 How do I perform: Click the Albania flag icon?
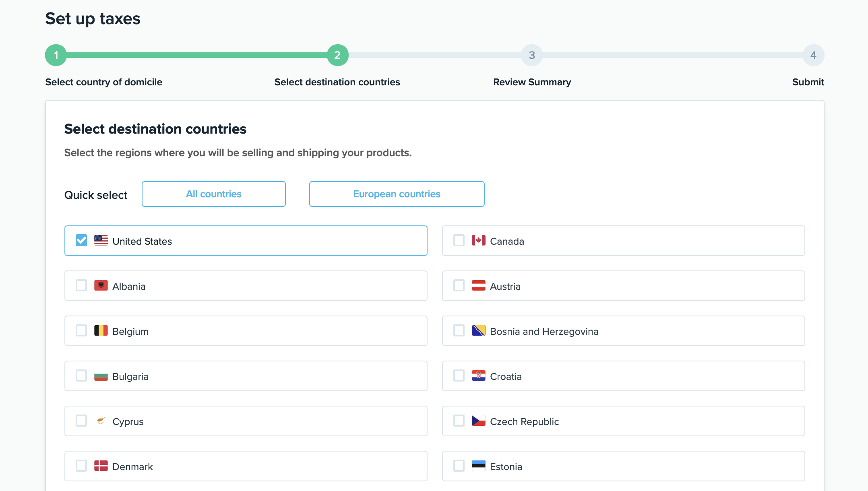pos(101,286)
